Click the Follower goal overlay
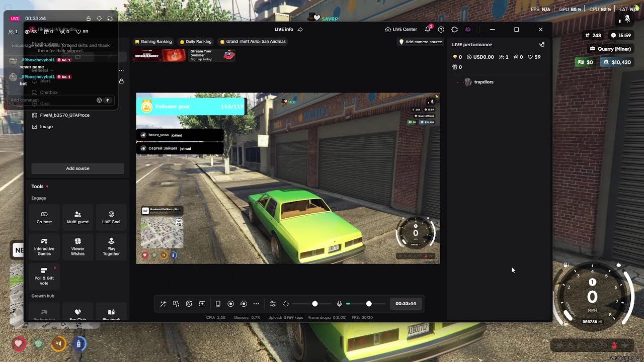The width and height of the screenshot is (644, 362). (190, 106)
